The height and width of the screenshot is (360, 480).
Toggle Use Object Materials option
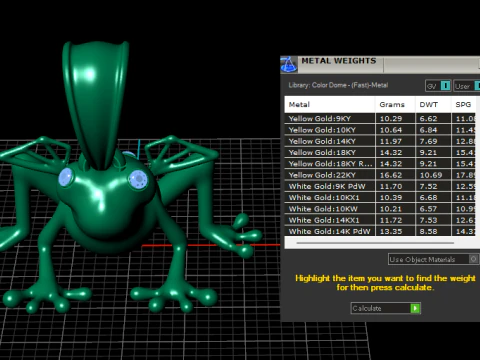(433, 259)
